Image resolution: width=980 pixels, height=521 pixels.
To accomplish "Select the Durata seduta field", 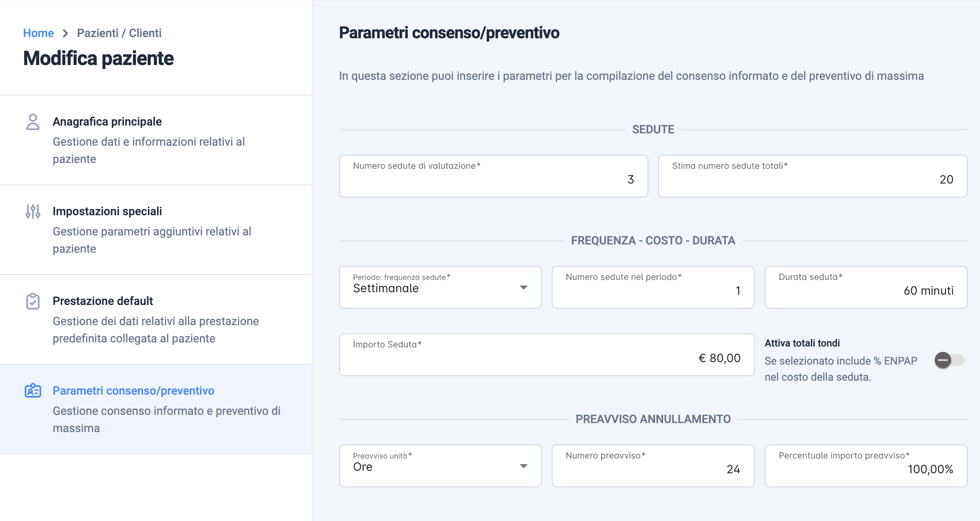I will tap(866, 287).
